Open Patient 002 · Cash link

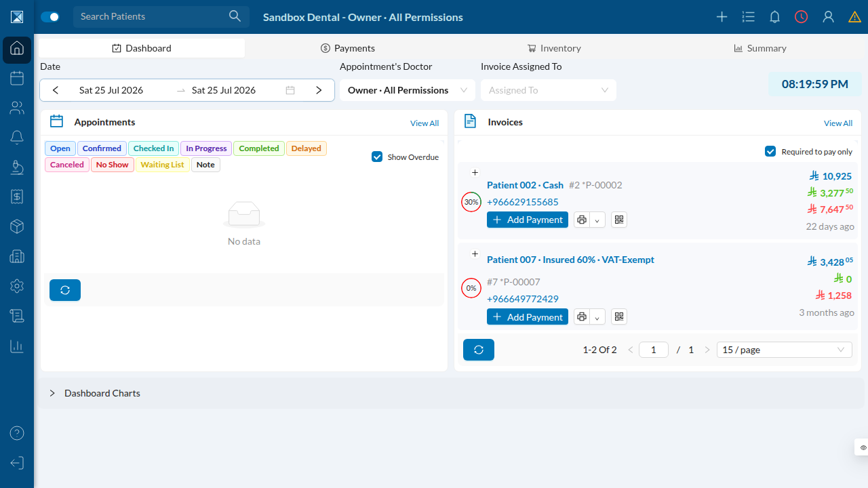525,185
